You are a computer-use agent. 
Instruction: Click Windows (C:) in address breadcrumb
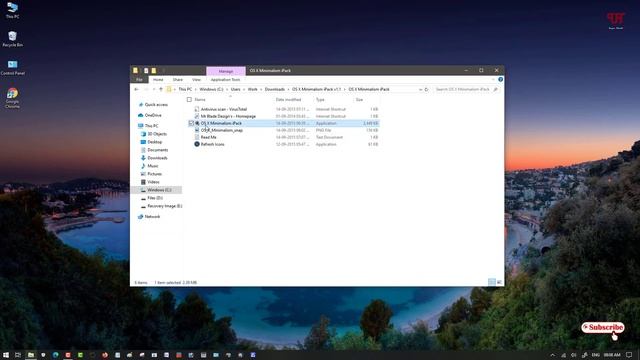point(211,89)
